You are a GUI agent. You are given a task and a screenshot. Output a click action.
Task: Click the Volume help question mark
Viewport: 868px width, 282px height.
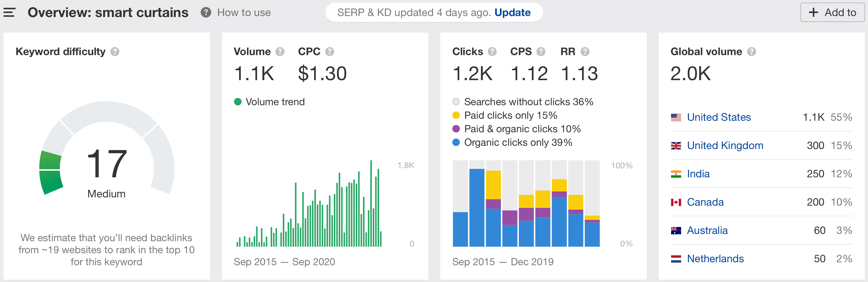280,52
